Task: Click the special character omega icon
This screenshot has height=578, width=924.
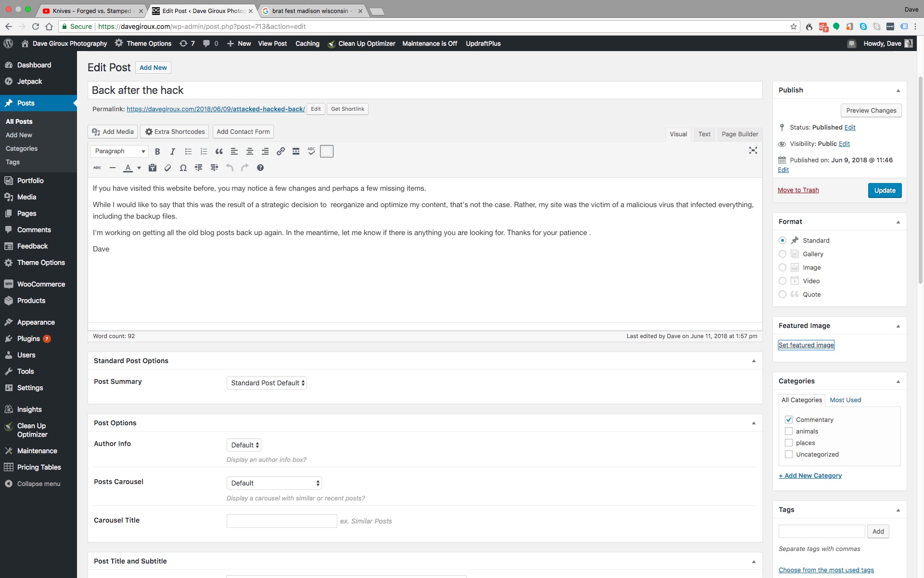Action: tap(183, 168)
